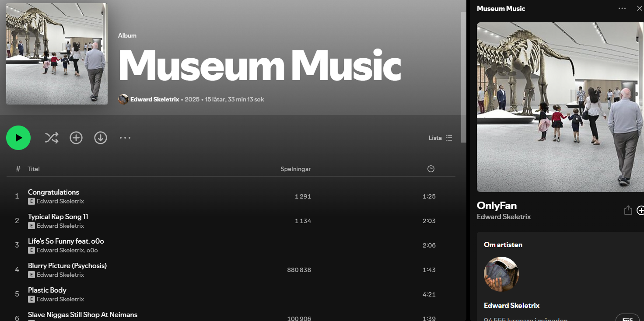Click the play count 1 134

(303, 221)
